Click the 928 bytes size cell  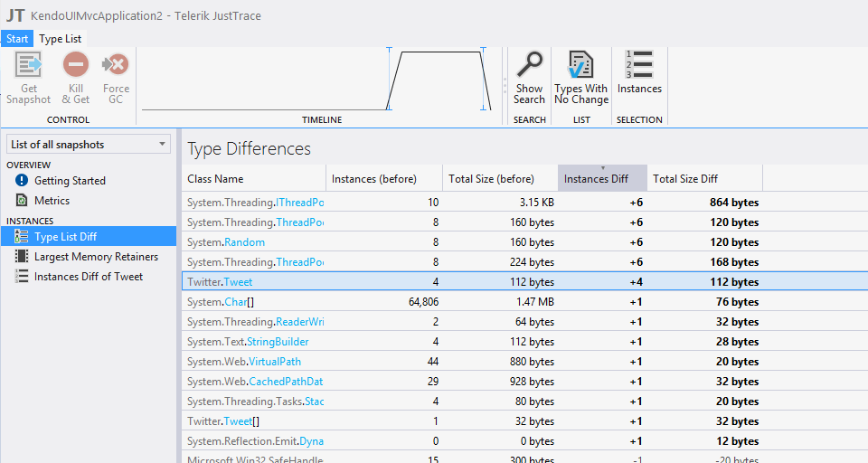point(532,382)
